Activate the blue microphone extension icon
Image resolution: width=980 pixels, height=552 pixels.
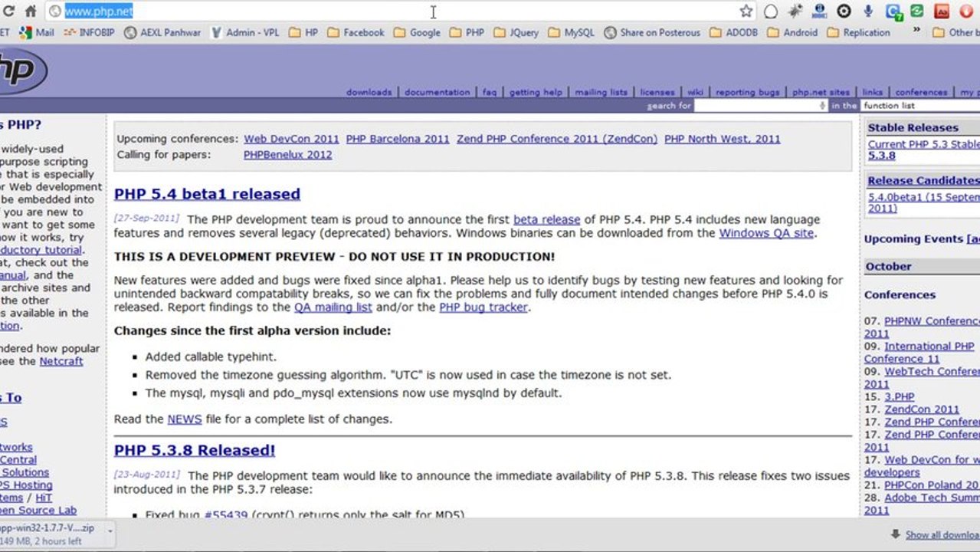click(868, 11)
